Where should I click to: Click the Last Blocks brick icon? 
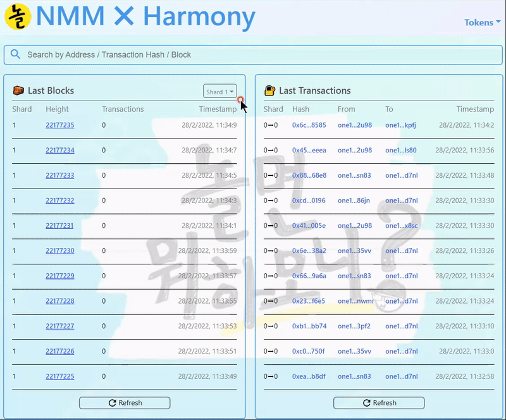pyautogui.click(x=18, y=90)
